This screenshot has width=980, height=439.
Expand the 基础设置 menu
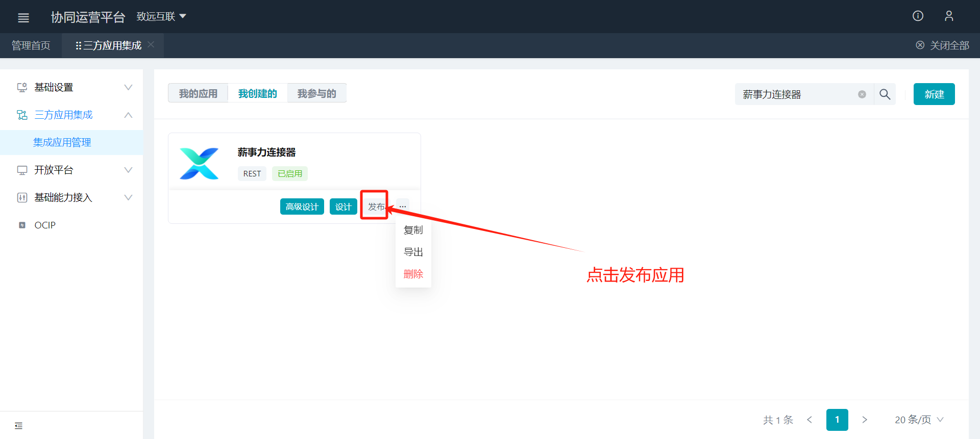click(71, 87)
